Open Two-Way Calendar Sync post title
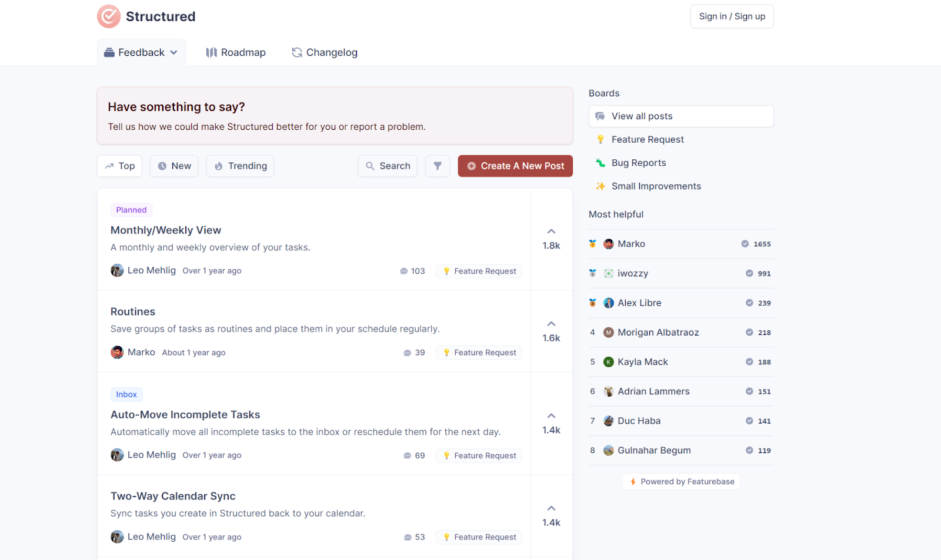 (173, 496)
